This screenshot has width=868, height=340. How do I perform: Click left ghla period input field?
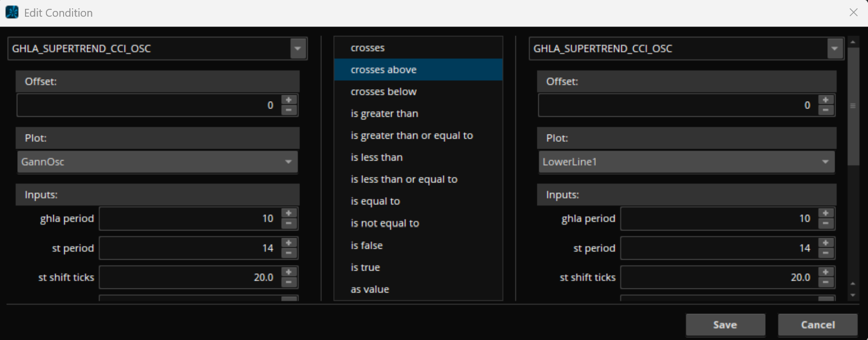click(x=189, y=218)
